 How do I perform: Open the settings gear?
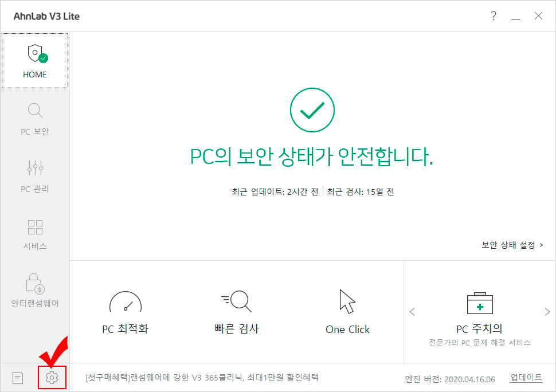pyautogui.click(x=52, y=378)
